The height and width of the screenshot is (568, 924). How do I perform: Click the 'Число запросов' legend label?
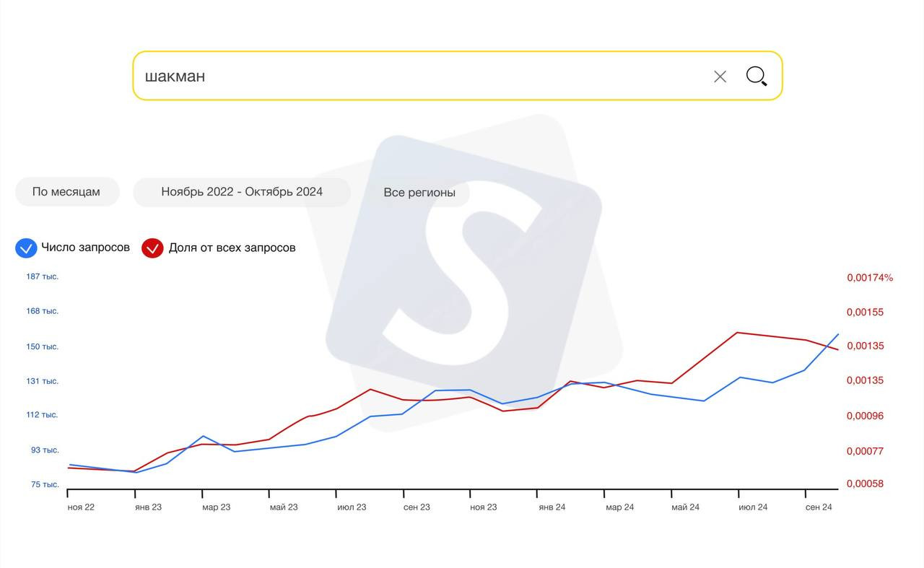tap(85, 248)
